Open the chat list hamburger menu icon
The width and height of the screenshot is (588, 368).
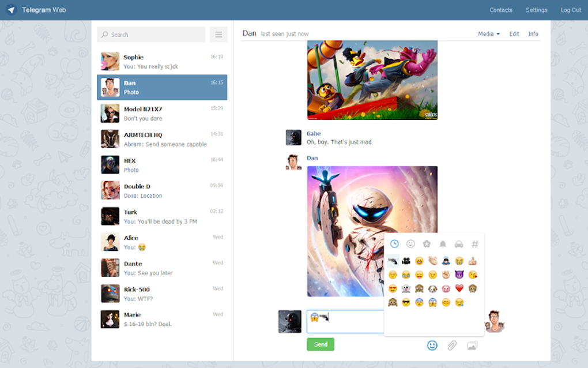pos(218,34)
